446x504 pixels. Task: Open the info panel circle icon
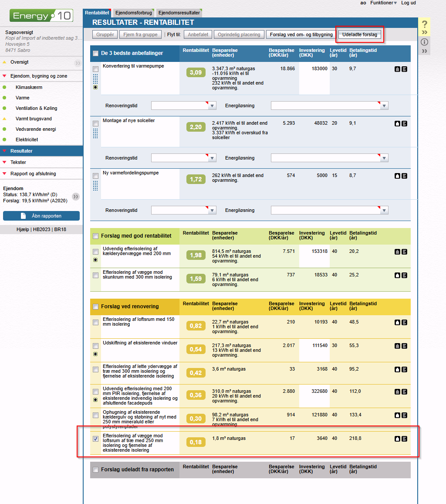(425, 42)
